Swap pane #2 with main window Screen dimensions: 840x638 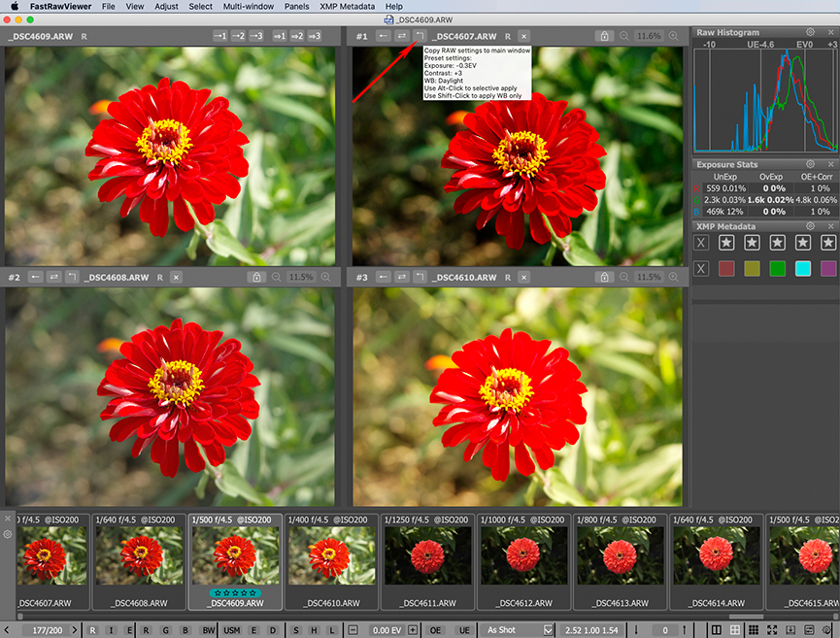53,277
